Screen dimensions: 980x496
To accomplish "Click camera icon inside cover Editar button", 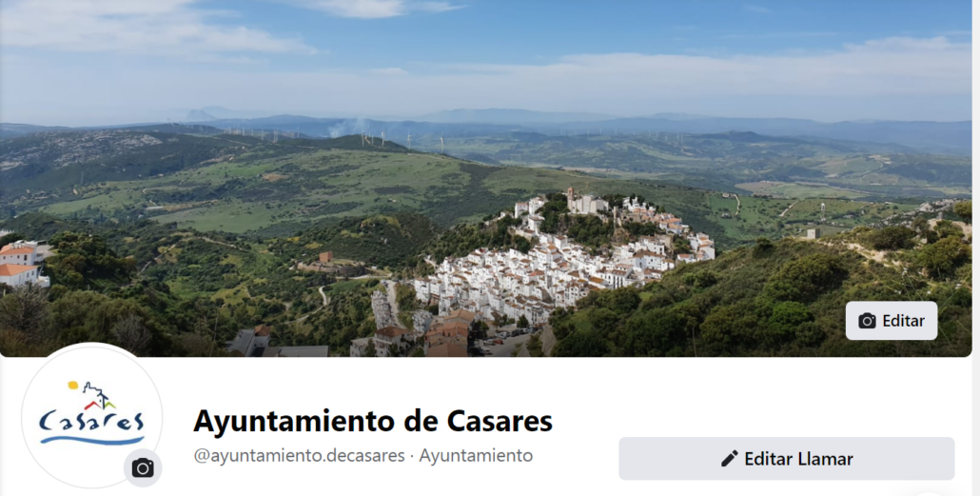I will point(867,321).
